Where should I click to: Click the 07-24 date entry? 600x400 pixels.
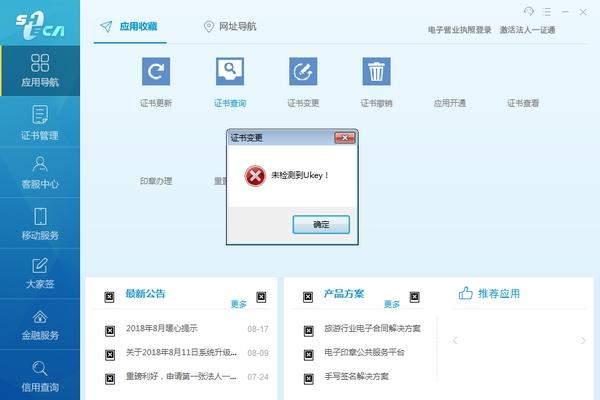point(258,377)
